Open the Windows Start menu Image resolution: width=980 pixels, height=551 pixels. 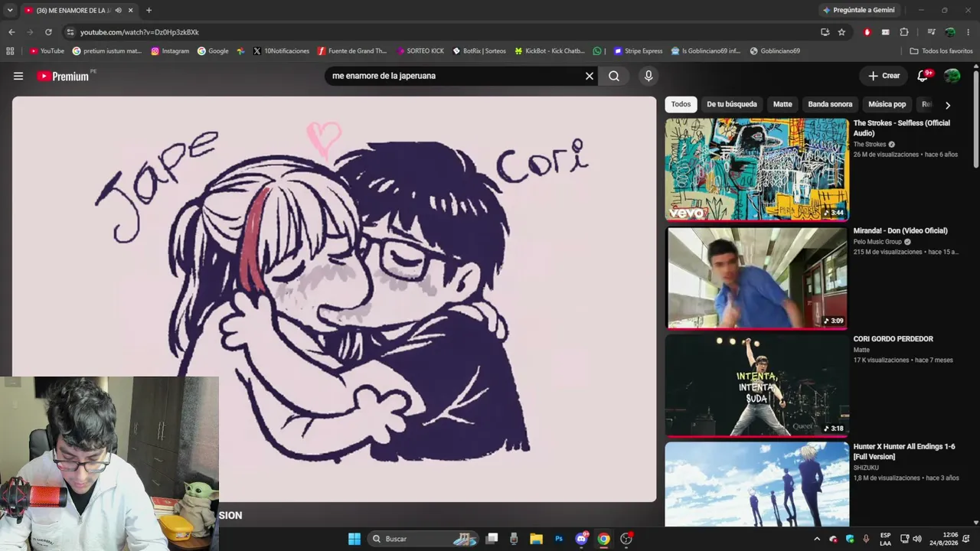[354, 539]
